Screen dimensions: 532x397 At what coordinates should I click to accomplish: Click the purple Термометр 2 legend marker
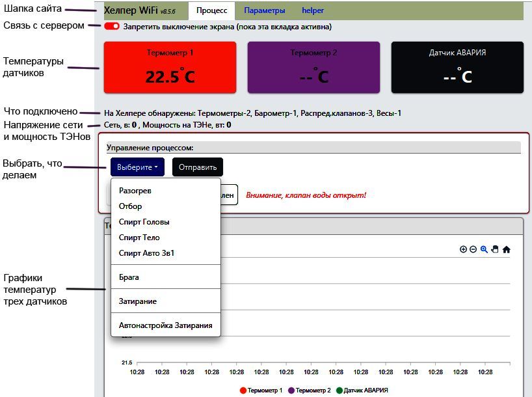pyautogui.click(x=291, y=390)
